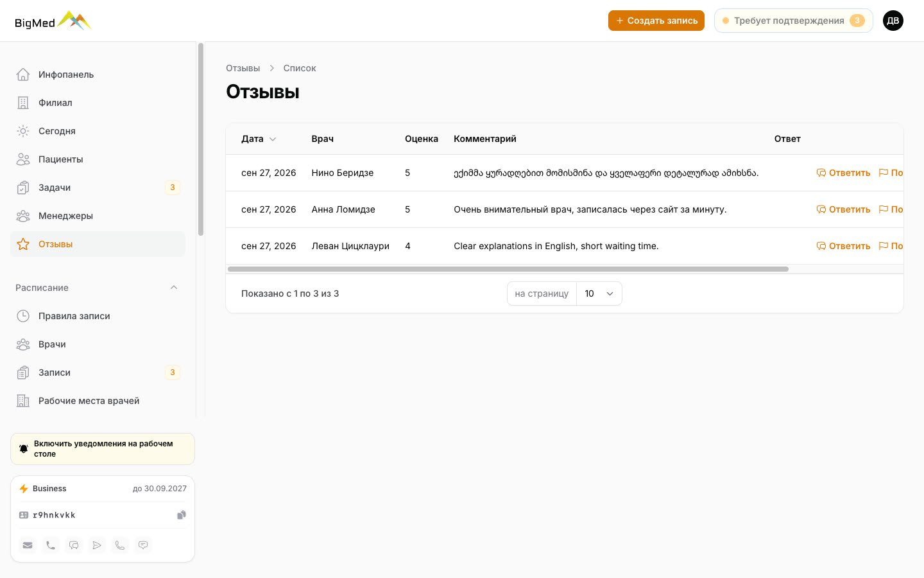
Task: Click the badge 3 next to Записи
Action: pos(173,372)
